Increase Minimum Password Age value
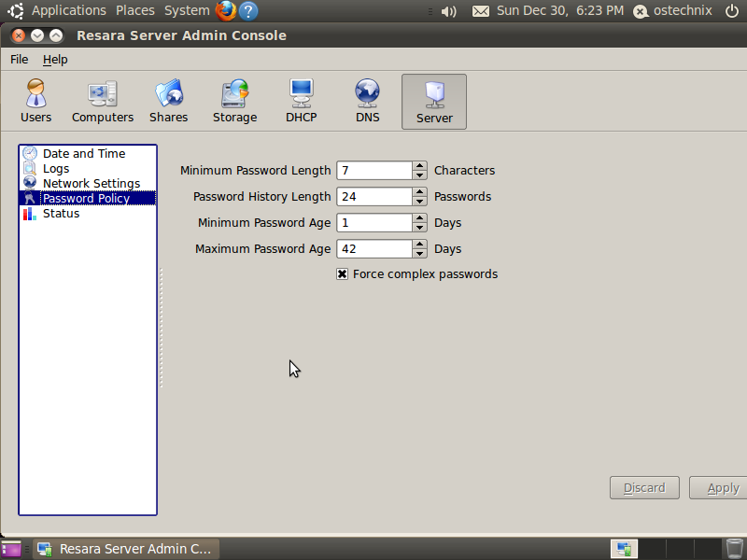Viewport: 747px width, 560px height. (419, 218)
